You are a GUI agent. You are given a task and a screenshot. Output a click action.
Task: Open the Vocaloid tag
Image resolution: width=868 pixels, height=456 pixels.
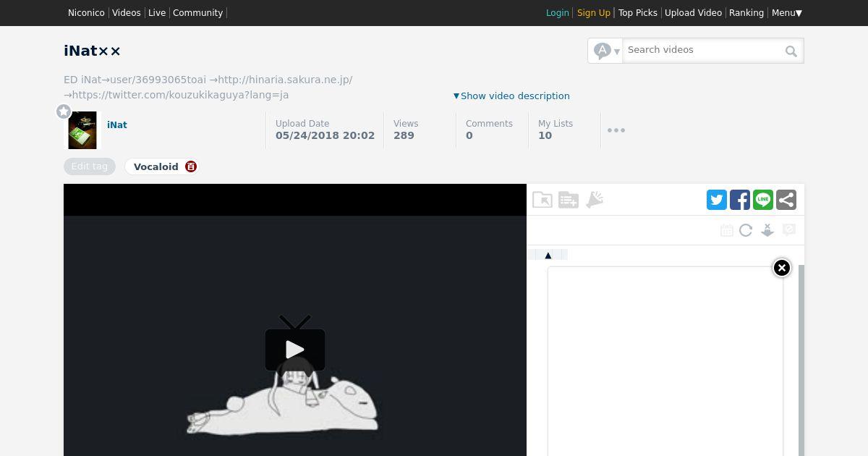click(156, 166)
